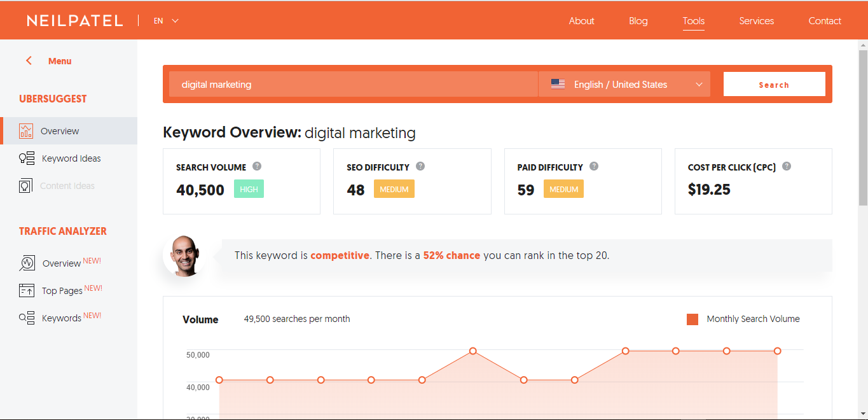Click the MEDIUM badge beside 59
Image resolution: width=868 pixels, height=420 pixels.
563,189
